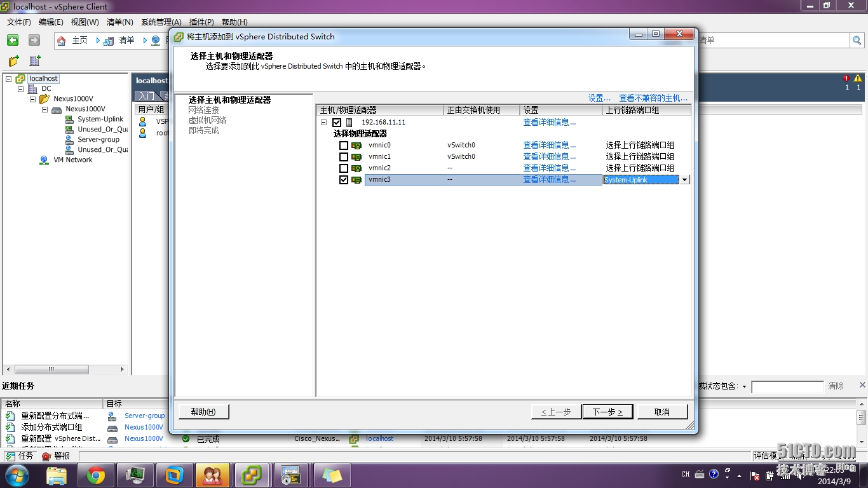Switch to the 入门 tab
Viewport: 868px width, 488px height.
147,96
